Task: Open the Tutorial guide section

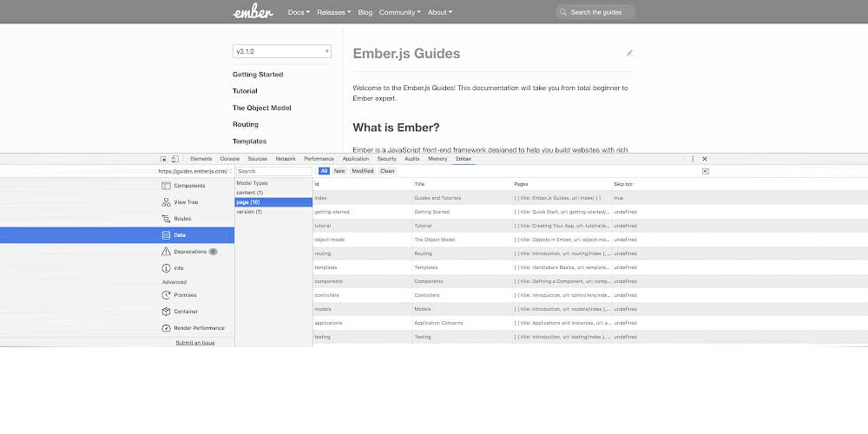Action: click(245, 91)
